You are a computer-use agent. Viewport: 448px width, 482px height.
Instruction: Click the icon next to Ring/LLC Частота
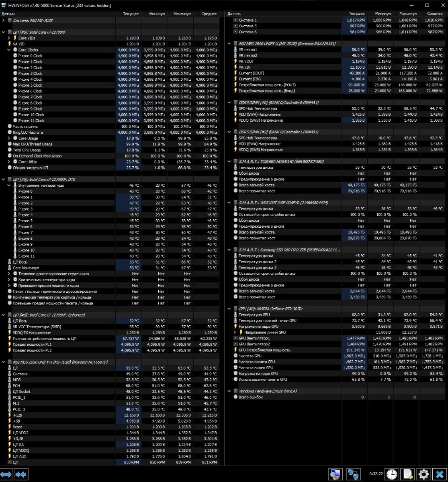point(10,132)
